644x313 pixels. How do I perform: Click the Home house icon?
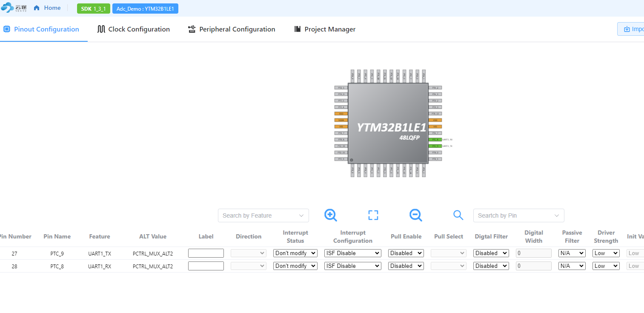(x=37, y=8)
